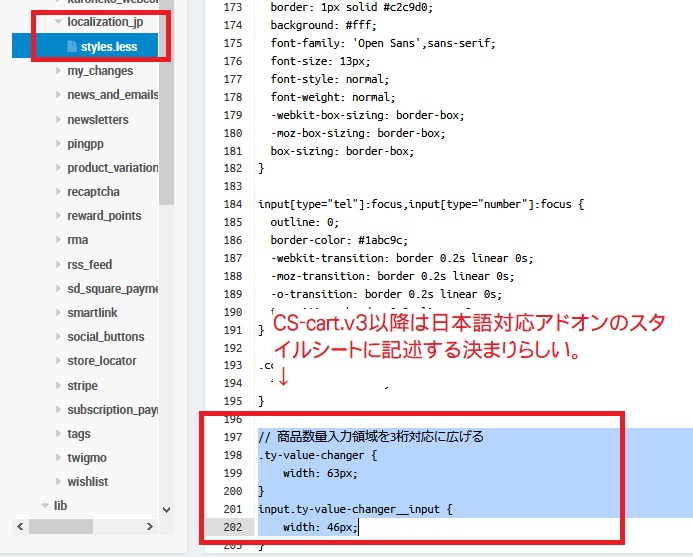Collapse the lib folder
Screen dimensions: 693x557
[45, 506]
